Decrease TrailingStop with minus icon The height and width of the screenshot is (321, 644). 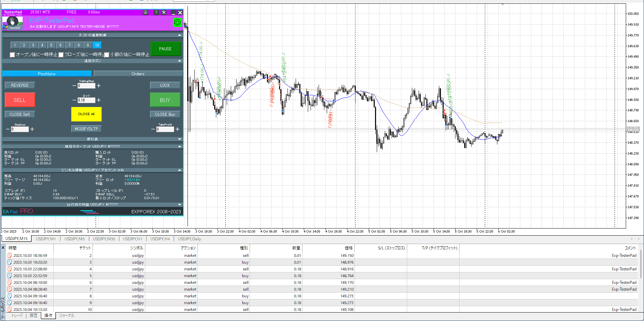[x=74, y=86]
